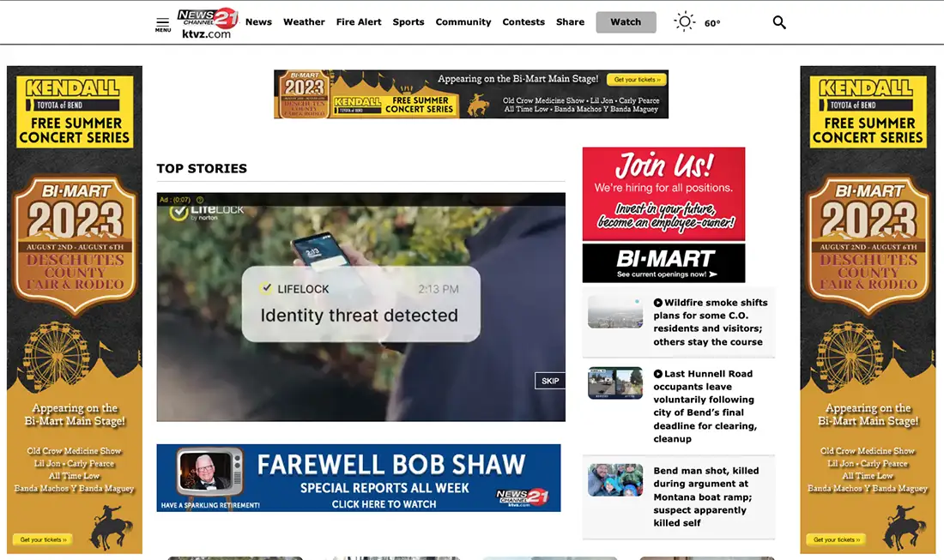
Task: Open the Community menu item
Action: [463, 21]
